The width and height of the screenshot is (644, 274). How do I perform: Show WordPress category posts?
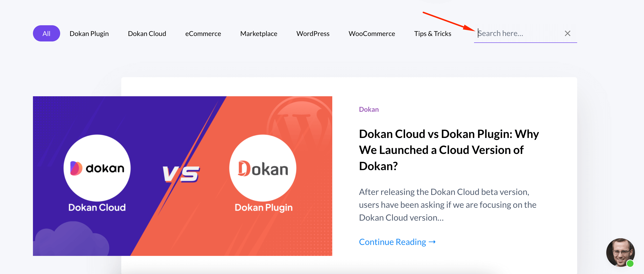tap(313, 33)
